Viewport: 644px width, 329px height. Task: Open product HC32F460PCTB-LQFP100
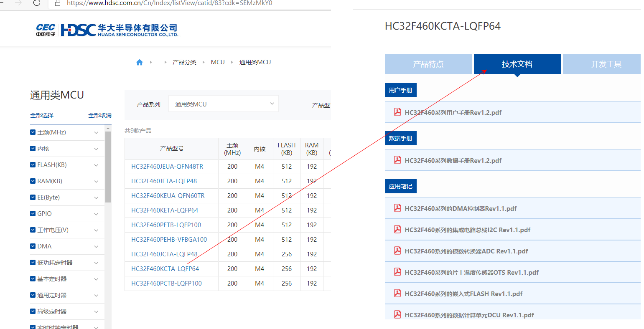click(x=166, y=283)
